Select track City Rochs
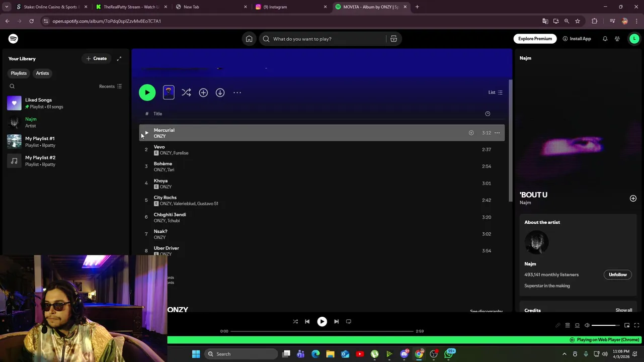 [x=322, y=200]
